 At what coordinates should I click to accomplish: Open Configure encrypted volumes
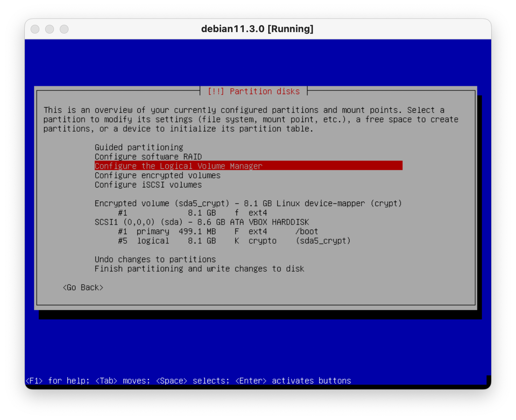[157, 175]
